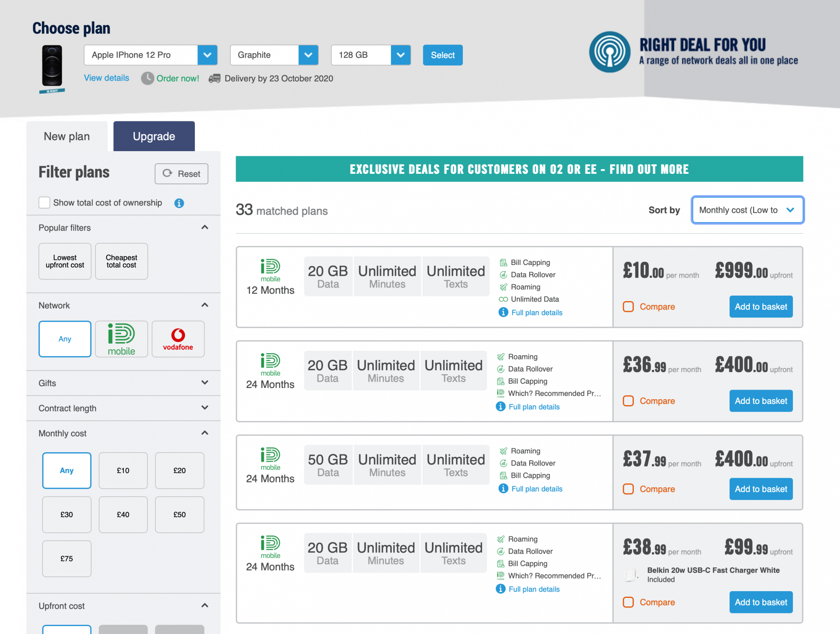The height and width of the screenshot is (634, 840).
Task: Open the exclusive deals O2 or EE banner
Action: [x=519, y=169]
